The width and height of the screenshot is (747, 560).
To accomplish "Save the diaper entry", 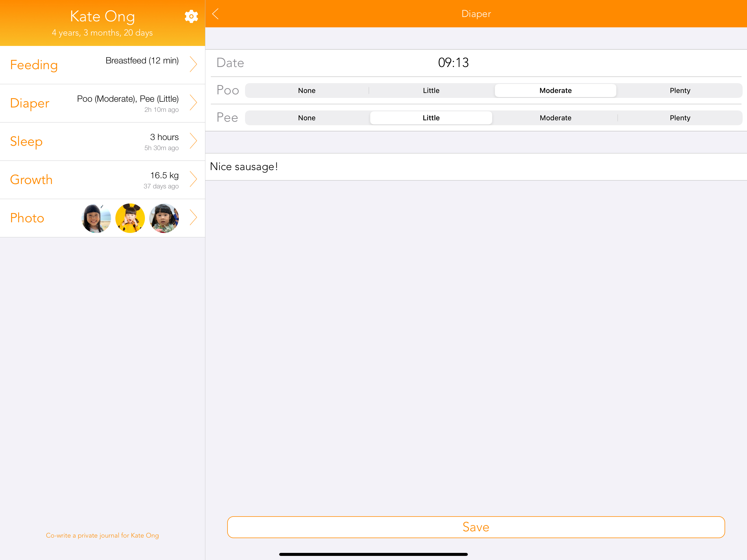I will coord(476,527).
